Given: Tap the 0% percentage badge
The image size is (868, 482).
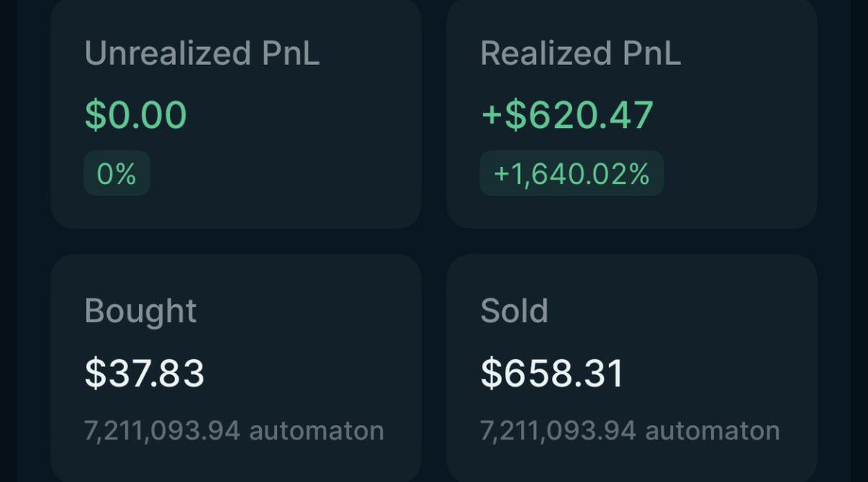Looking at the screenshot, I should pos(116,173).
